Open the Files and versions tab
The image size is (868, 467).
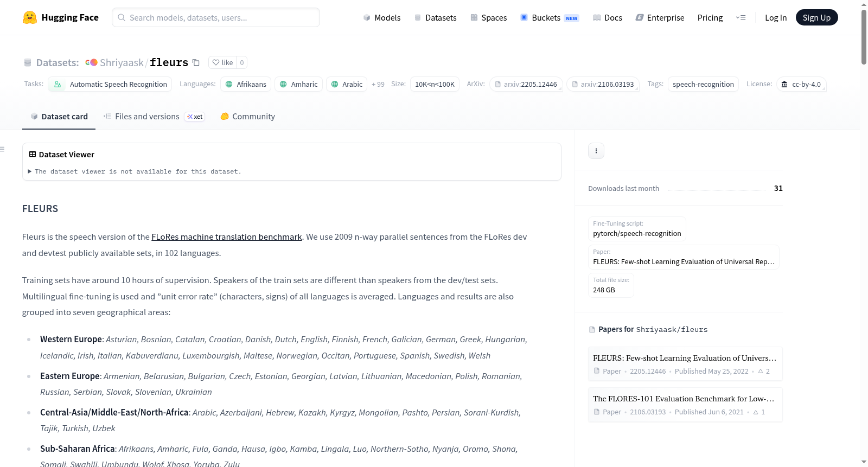click(154, 117)
